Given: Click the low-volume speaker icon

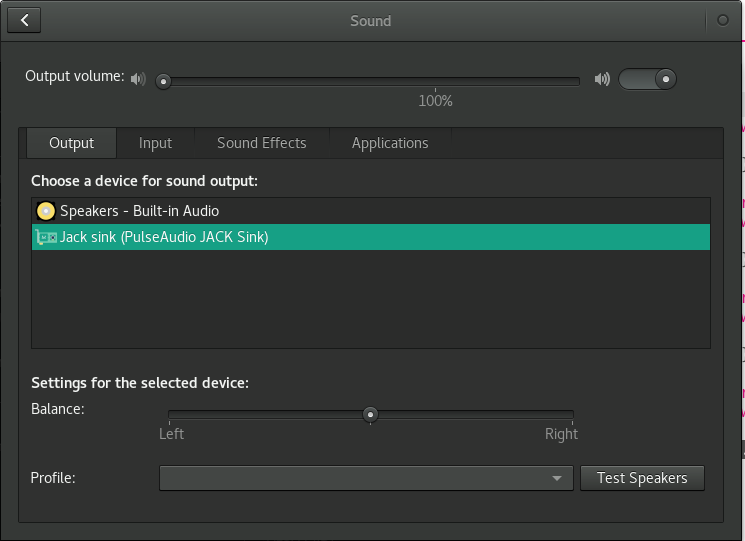Looking at the screenshot, I should click(138, 79).
